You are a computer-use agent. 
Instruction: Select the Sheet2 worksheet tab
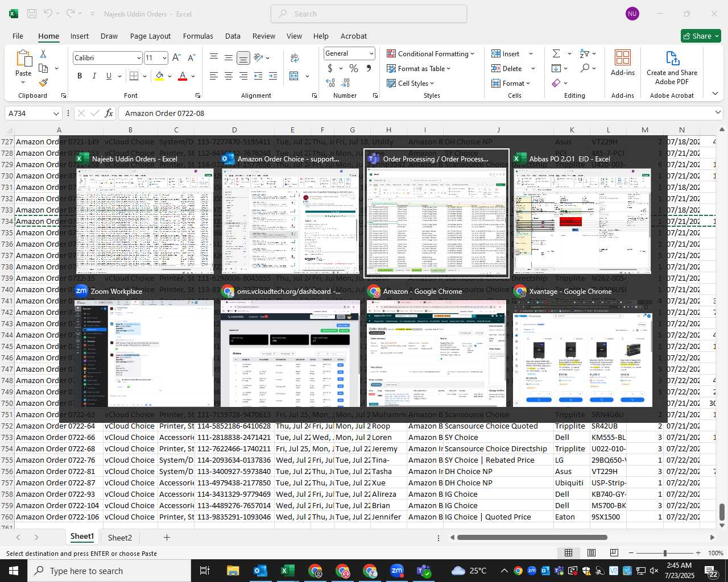(x=120, y=537)
